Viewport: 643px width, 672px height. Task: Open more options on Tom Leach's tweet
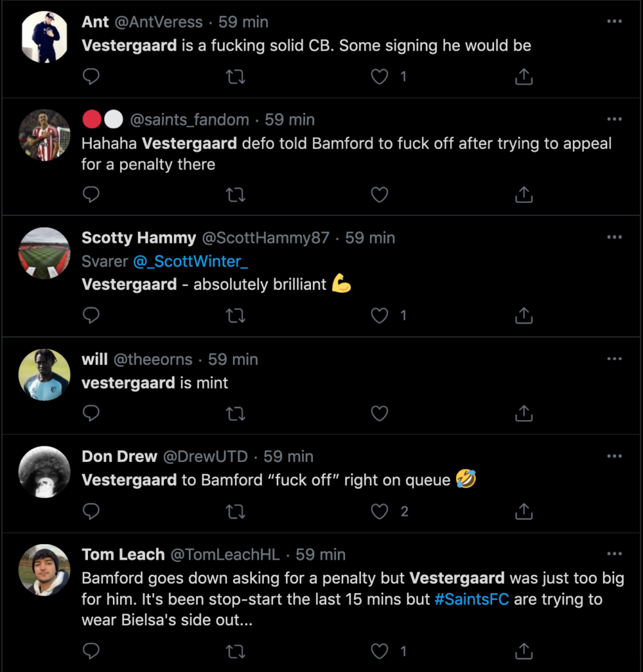point(614,554)
